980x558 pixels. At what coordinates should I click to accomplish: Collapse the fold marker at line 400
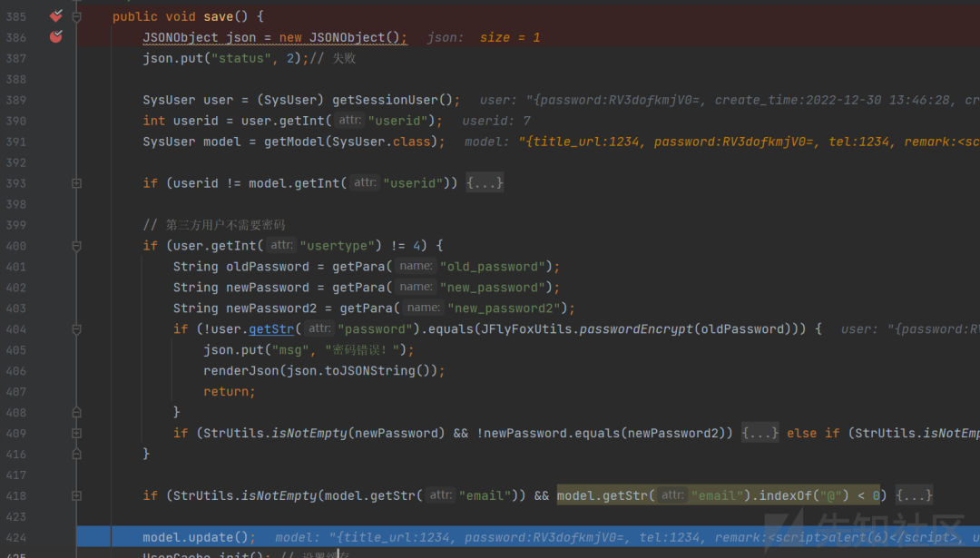tap(76, 245)
